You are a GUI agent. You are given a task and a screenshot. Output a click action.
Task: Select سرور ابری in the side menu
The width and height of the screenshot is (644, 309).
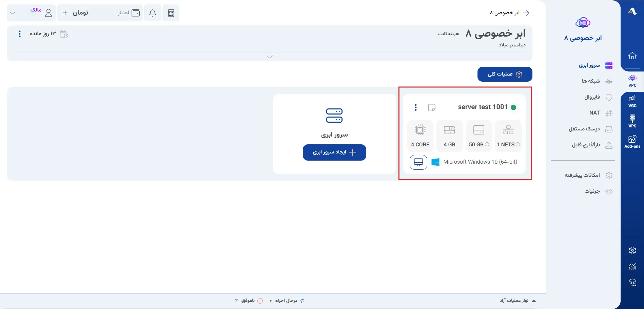595,65
